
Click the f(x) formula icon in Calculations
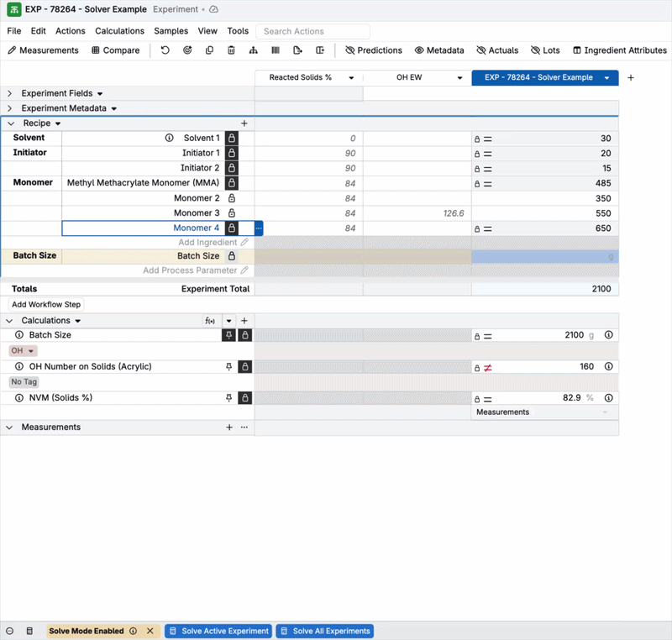(x=210, y=321)
